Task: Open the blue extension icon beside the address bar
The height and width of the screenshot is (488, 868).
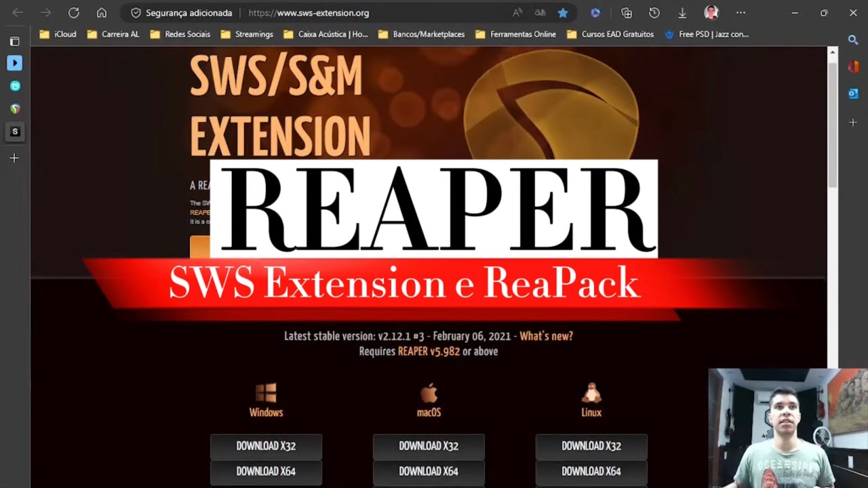Action: click(595, 13)
